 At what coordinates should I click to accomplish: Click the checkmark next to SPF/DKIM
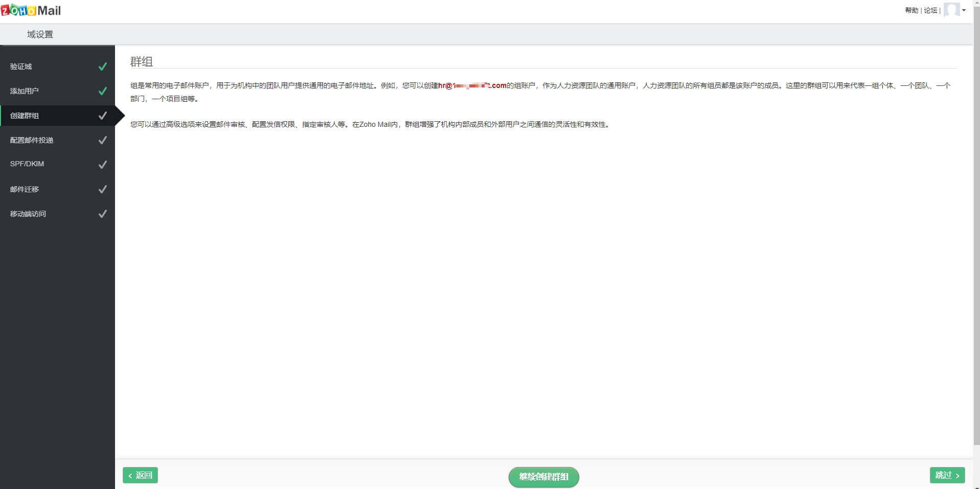tap(102, 164)
